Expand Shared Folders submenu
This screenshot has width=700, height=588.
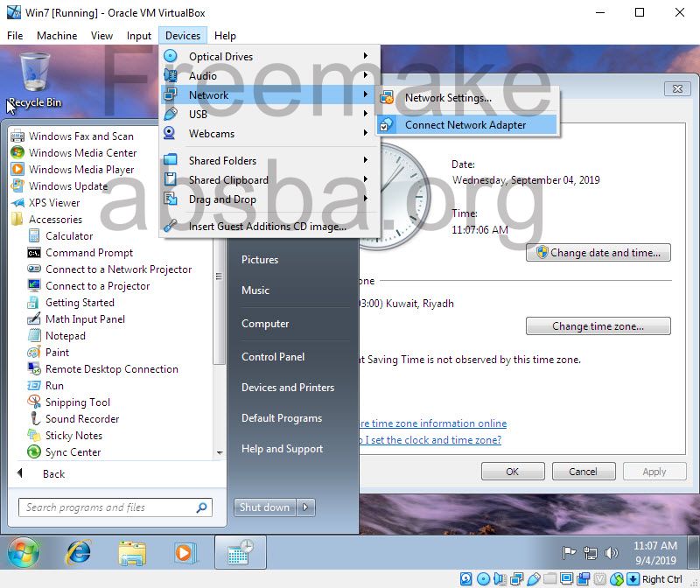click(270, 160)
